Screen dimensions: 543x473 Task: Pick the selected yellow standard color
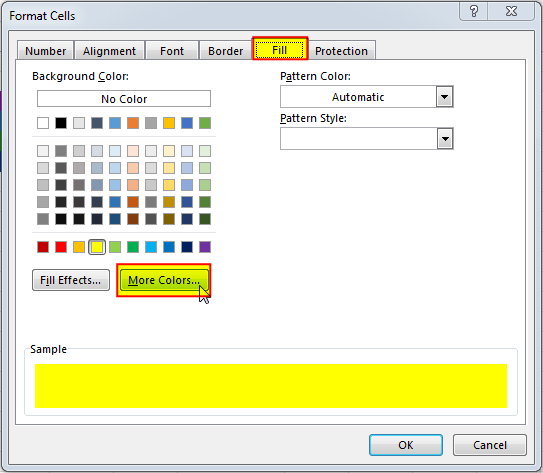point(97,247)
